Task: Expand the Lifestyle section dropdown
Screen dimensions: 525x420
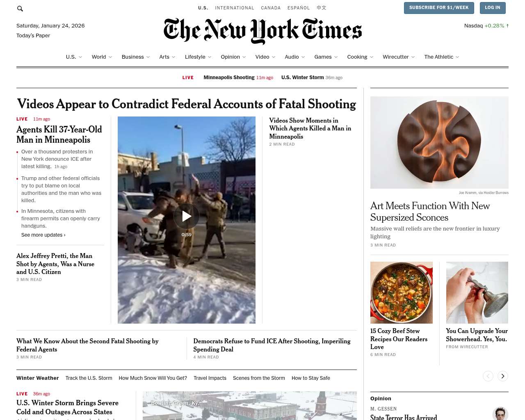Action: (x=198, y=57)
